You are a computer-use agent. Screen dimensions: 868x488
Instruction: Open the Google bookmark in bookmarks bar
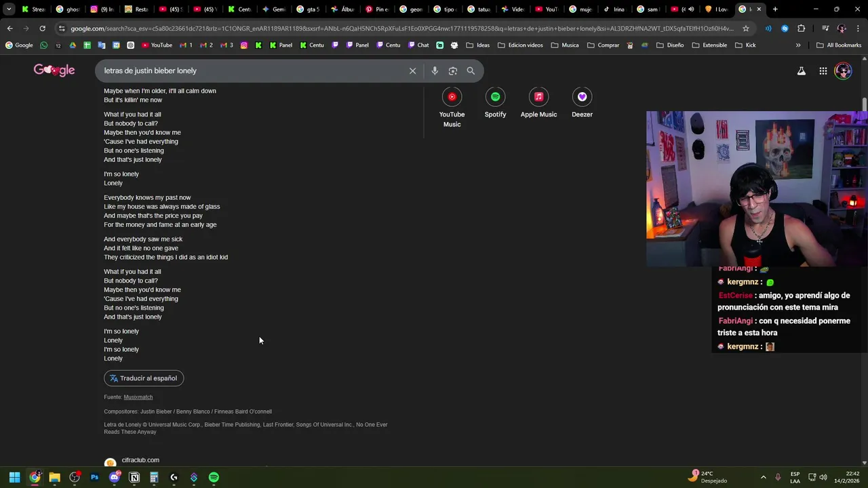pos(19,45)
